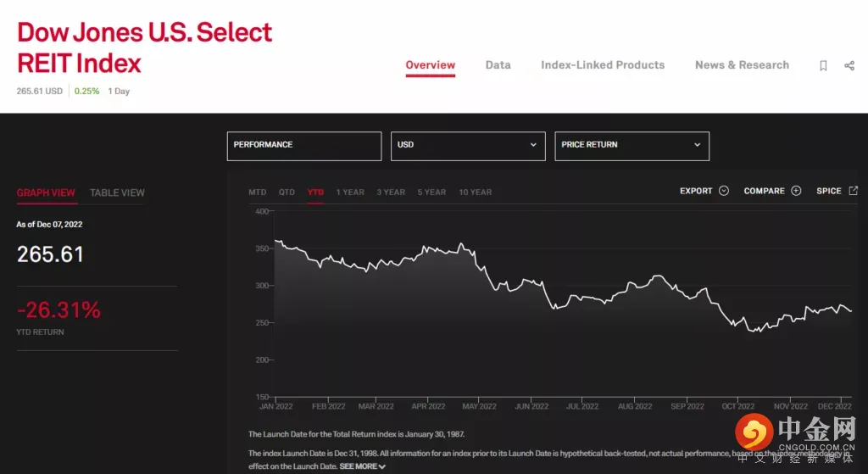Go to Index-Linked Products tab

[x=603, y=65]
